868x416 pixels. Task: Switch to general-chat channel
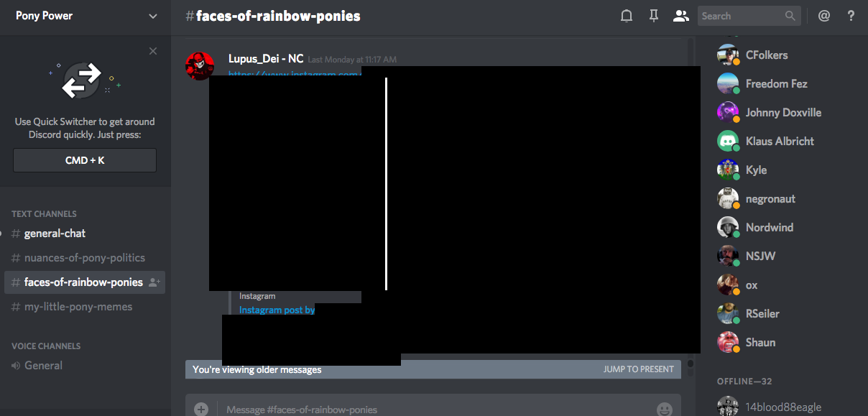55,234
